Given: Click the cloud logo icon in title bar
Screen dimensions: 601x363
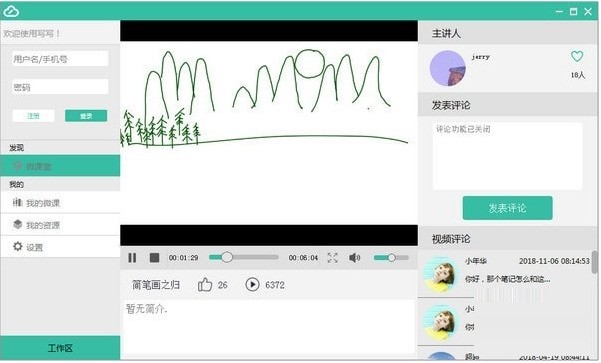Looking at the screenshot, I should tap(11, 11).
